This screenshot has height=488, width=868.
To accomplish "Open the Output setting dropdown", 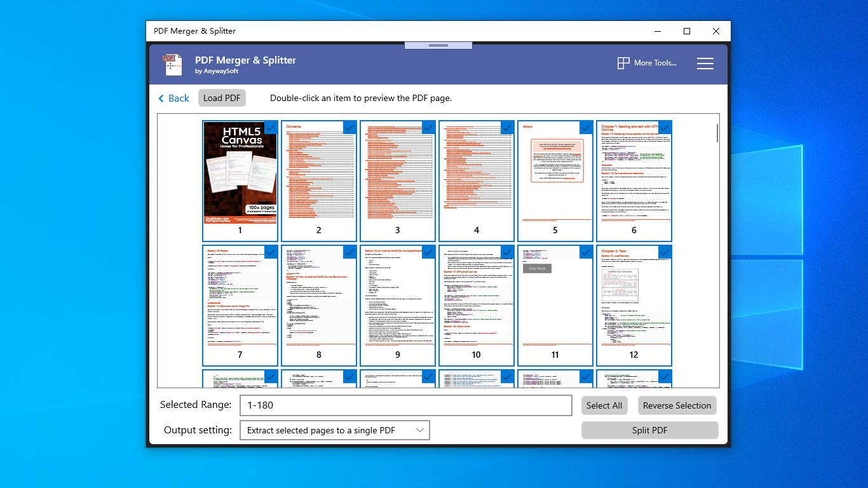I will (x=335, y=430).
